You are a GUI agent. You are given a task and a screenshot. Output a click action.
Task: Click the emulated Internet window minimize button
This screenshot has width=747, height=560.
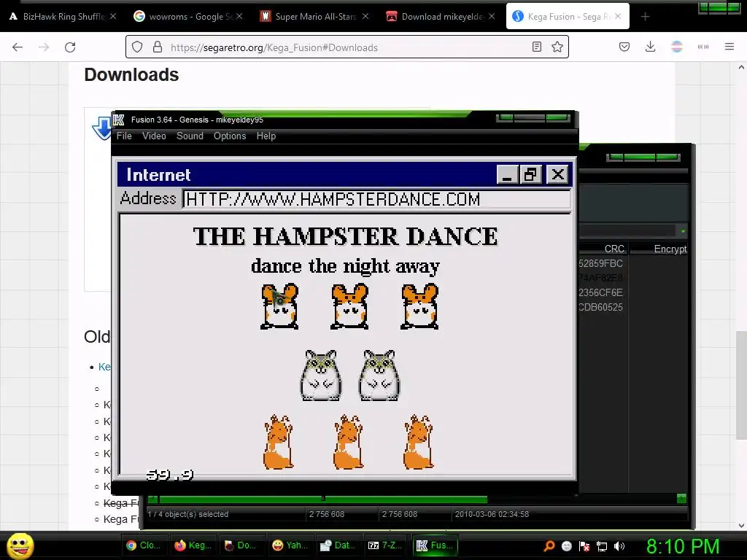click(507, 175)
